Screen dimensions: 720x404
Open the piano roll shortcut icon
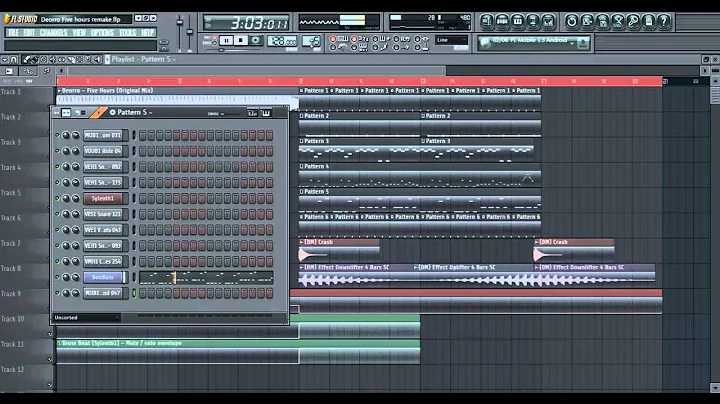518,21
